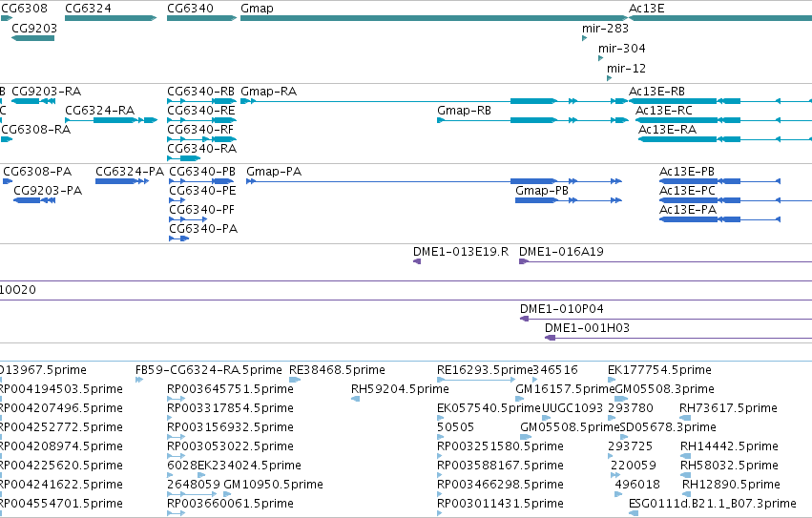Click the CG6340-PB protein label
The height and width of the screenshot is (518, 812).
202,172
